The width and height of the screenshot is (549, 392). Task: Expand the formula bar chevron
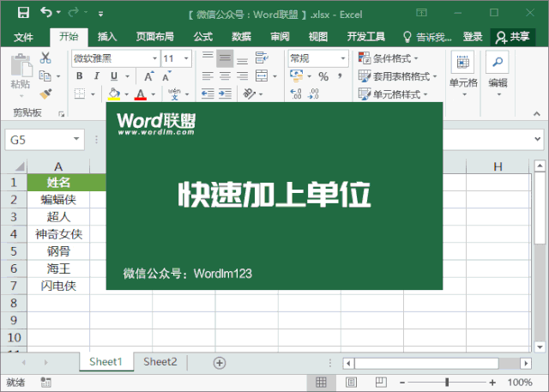[x=538, y=139]
